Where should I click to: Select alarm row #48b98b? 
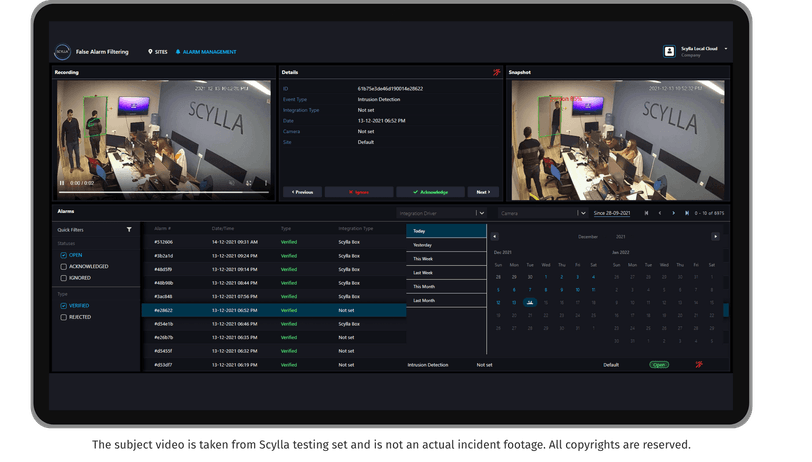[x=274, y=283]
